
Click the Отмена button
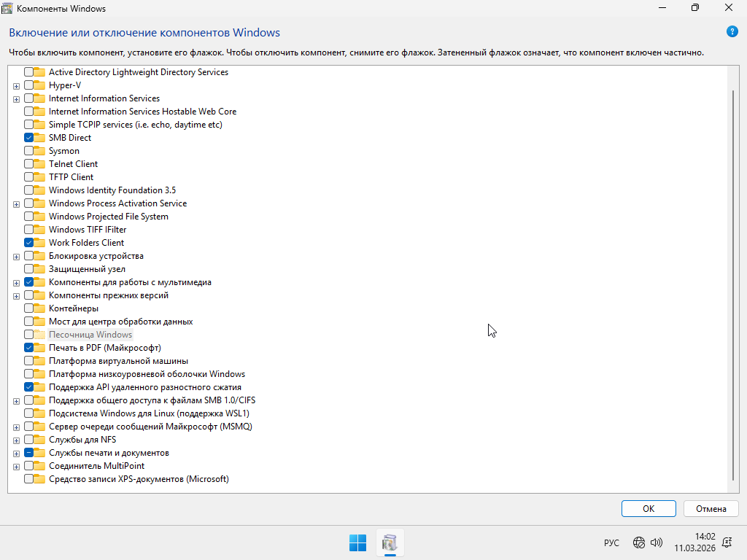711,508
